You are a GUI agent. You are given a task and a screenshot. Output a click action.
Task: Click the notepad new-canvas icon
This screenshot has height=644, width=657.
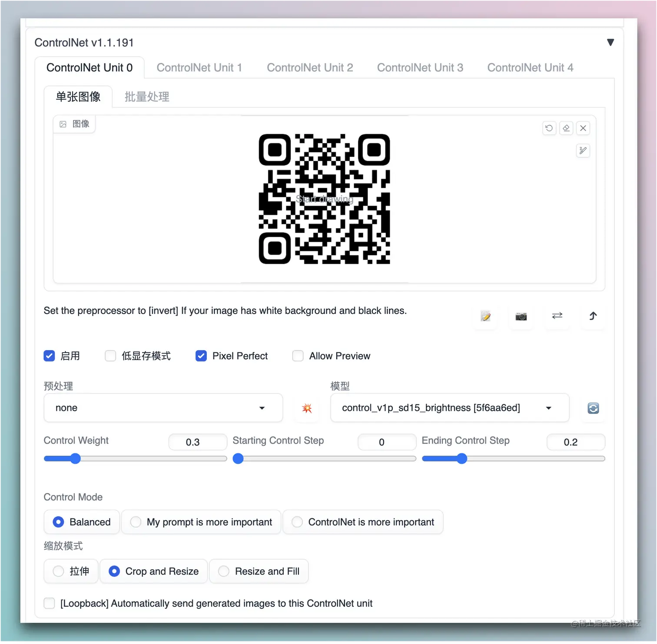pos(486,316)
